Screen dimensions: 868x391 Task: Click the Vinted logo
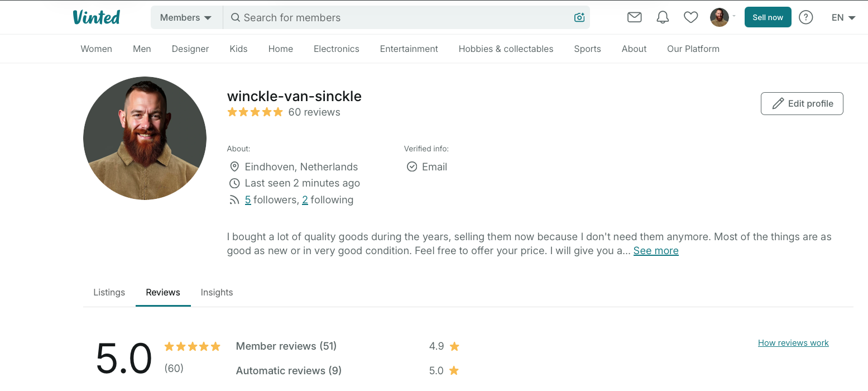coord(96,17)
